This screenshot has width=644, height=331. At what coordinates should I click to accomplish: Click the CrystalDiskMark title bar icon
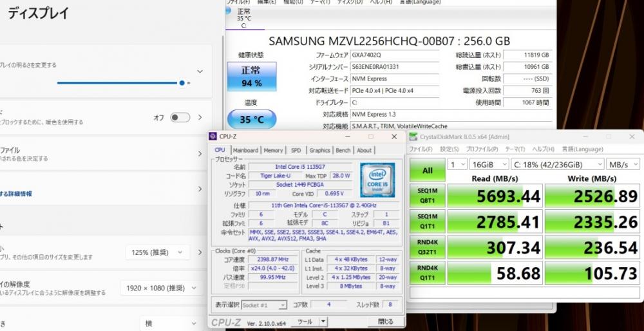click(x=414, y=137)
